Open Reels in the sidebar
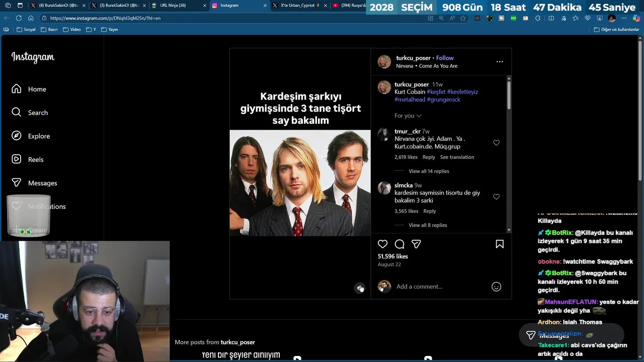This screenshot has width=644, height=362. [28, 159]
